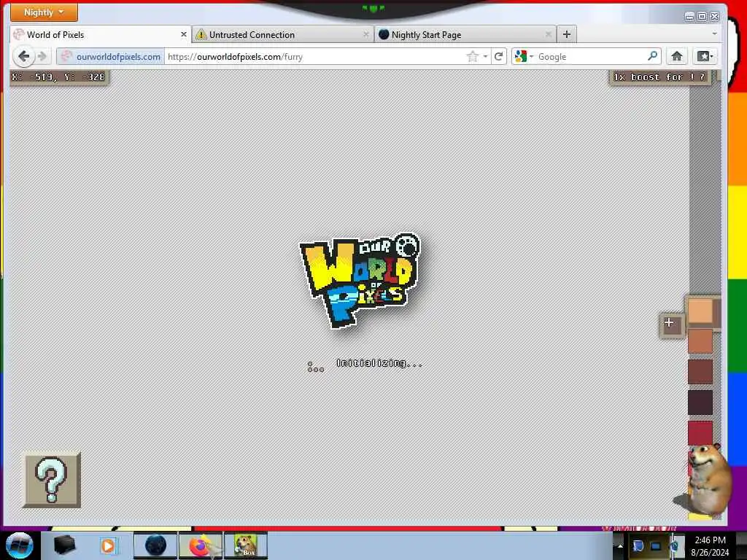The width and height of the screenshot is (747, 560).
Task: Click the Initializing status text
Action: pos(379,363)
